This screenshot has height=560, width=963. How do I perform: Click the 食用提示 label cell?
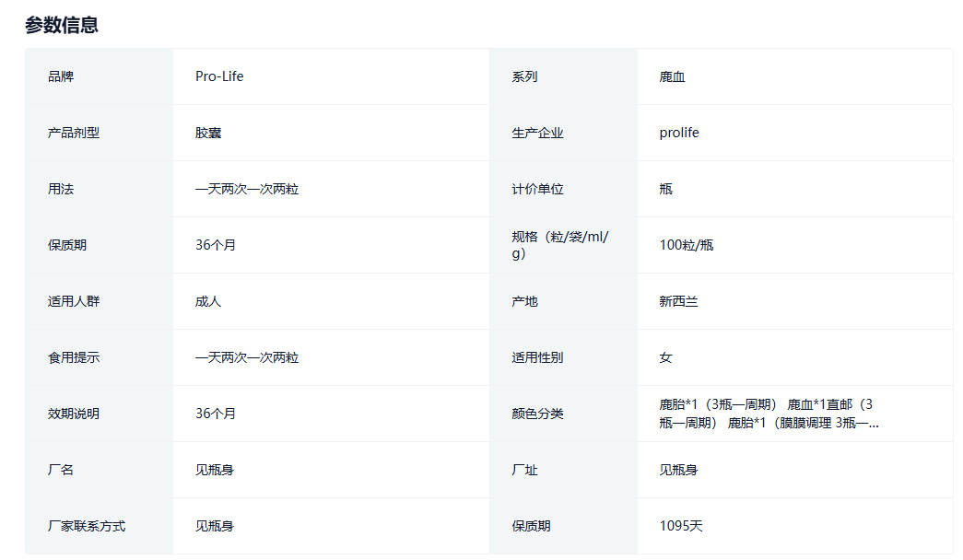(74, 357)
